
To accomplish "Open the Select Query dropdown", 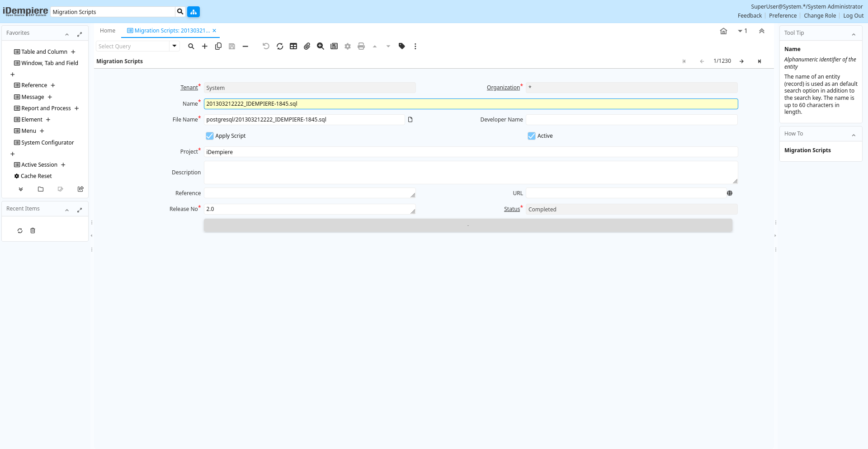I will click(175, 46).
